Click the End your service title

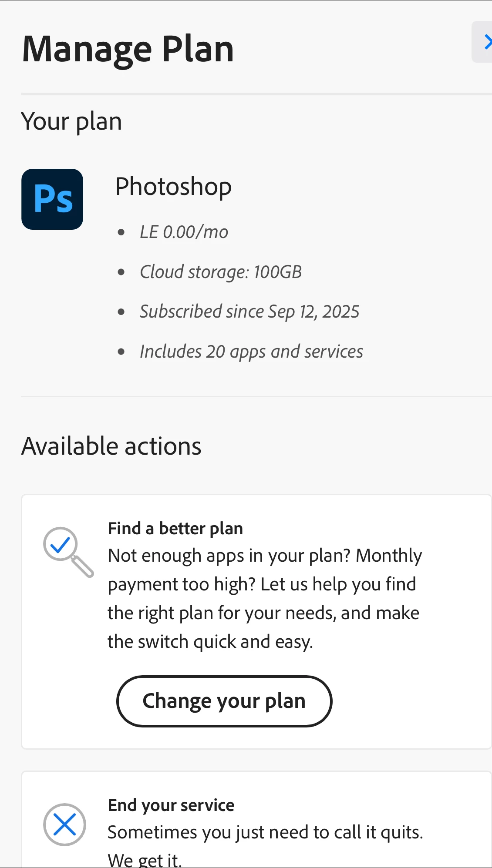[171, 805]
